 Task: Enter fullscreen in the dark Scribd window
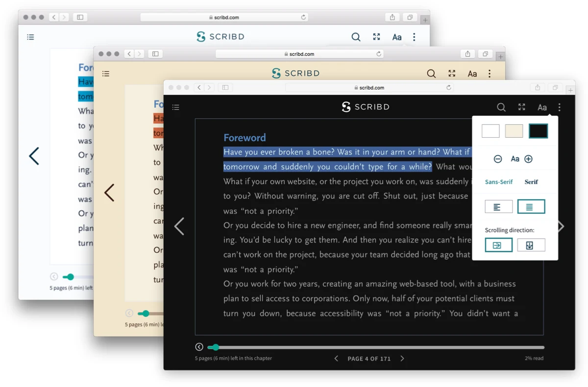pyautogui.click(x=522, y=107)
